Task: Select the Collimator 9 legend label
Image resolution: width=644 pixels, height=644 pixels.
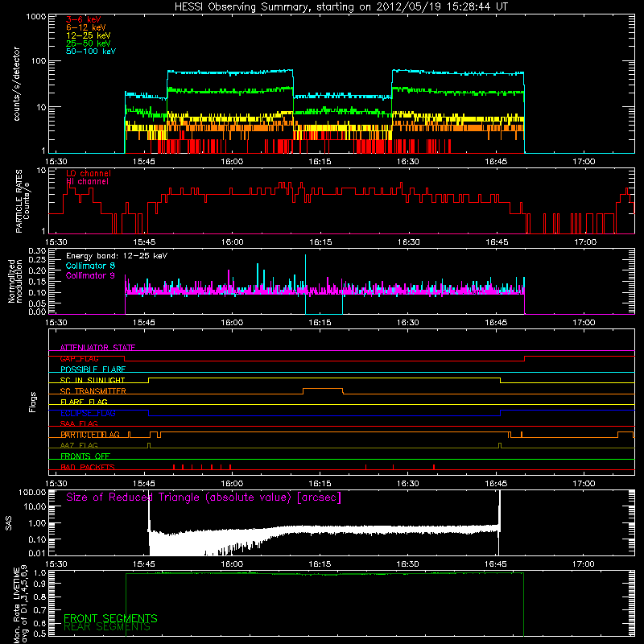Action: [90, 275]
